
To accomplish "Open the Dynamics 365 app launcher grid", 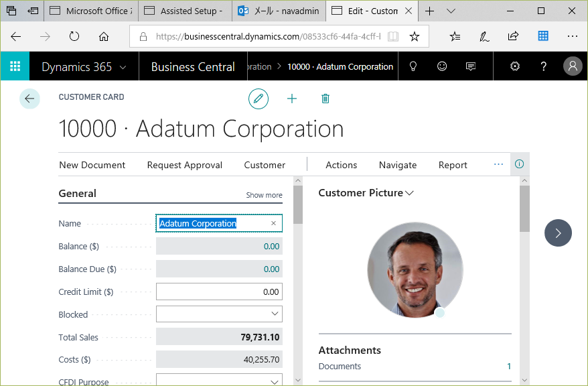I will click(x=15, y=66).
